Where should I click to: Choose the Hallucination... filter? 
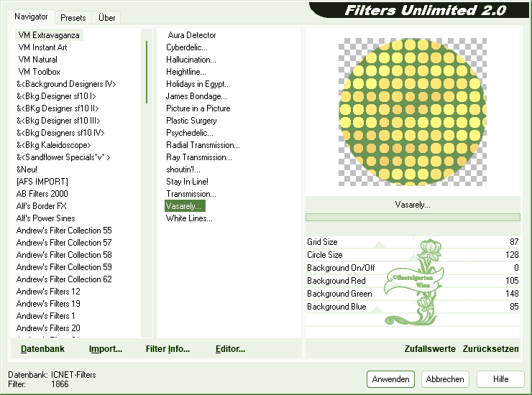tap(191, 60)
